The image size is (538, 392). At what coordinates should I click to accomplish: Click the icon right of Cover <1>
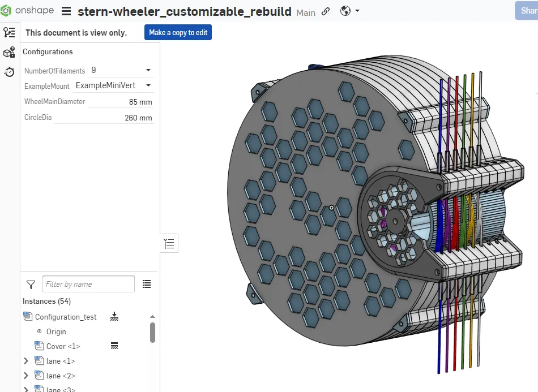pos(114,346)
